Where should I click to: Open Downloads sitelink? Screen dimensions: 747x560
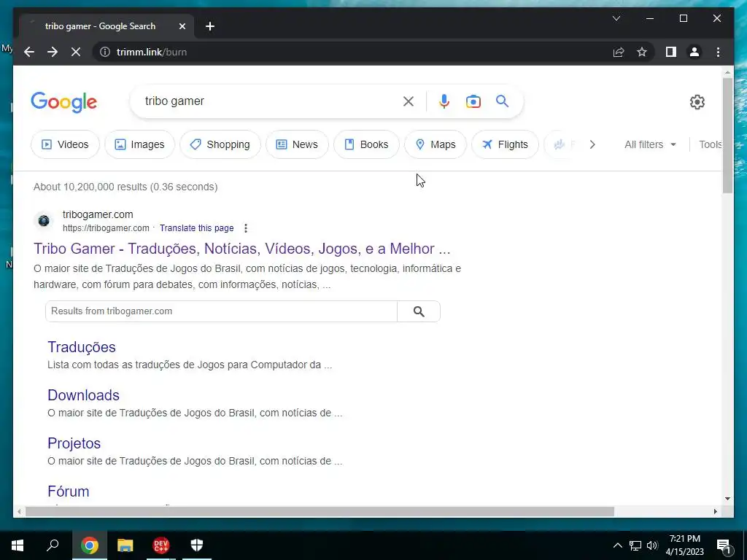[x=83, y=395]
